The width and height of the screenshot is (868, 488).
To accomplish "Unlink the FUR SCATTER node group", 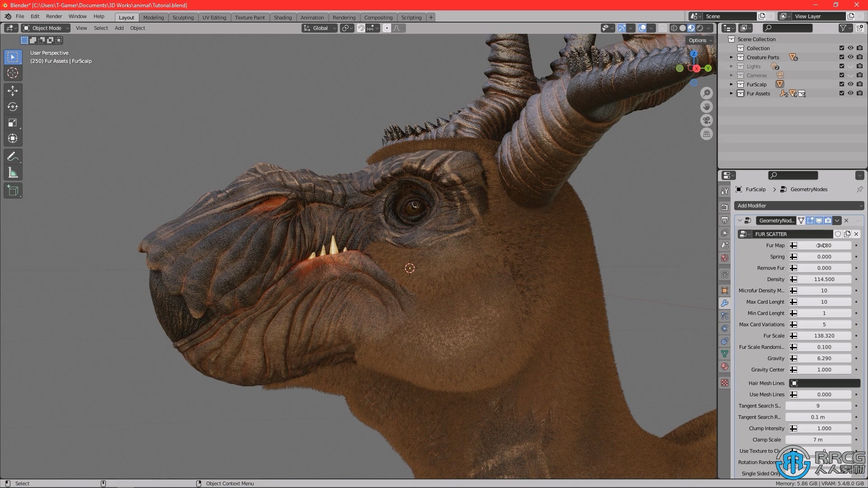I will coord(856,234).
